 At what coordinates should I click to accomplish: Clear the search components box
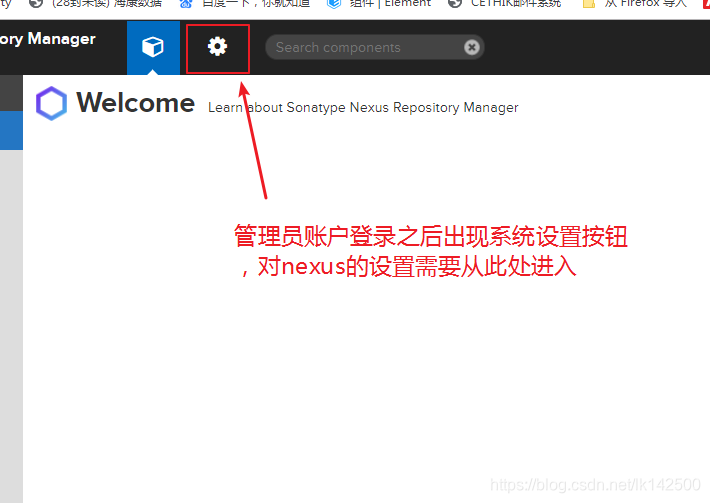click(471, 47)
